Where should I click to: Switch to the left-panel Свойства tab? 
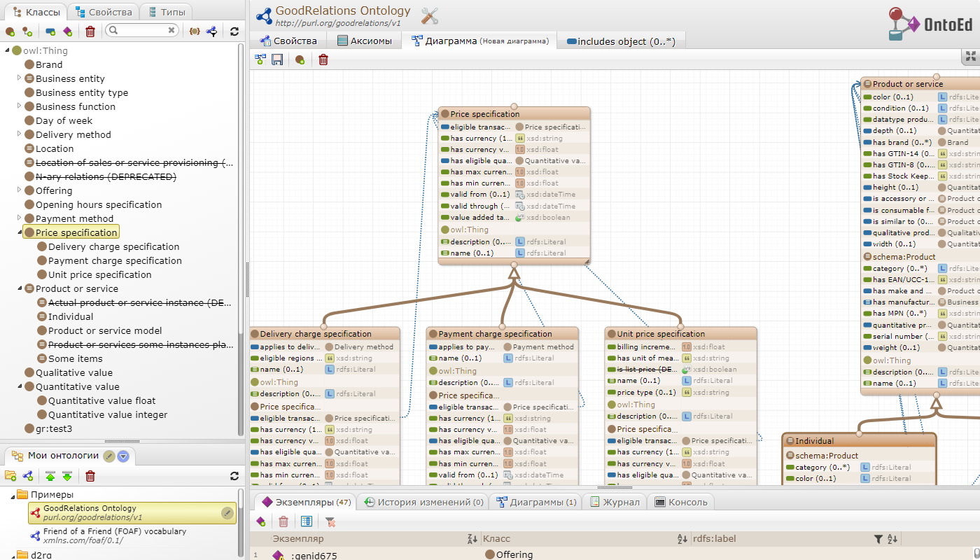pyautogui.click(x=104, y=12)
